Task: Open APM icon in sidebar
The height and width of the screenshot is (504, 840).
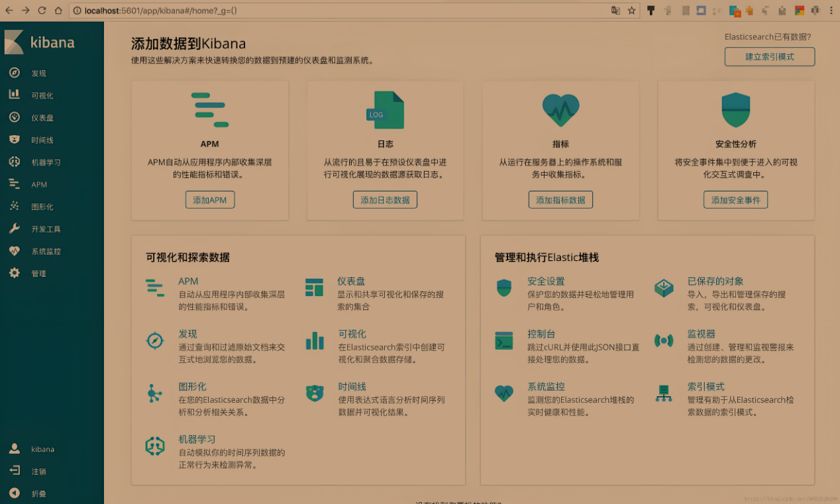Action: tap(14, 184)
